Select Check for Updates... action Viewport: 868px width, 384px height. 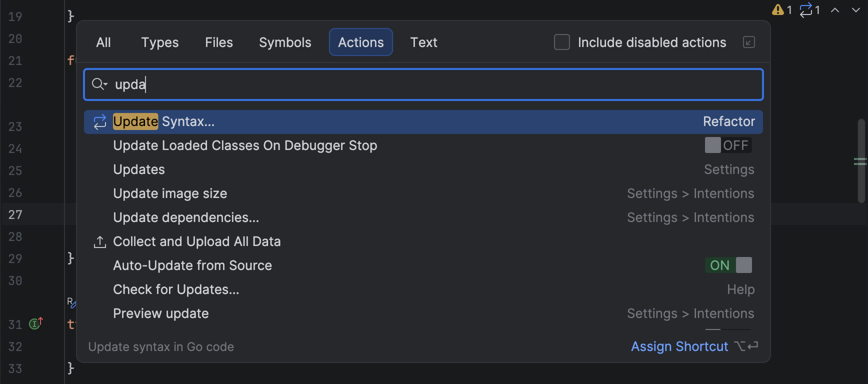(x=176, y=289)
